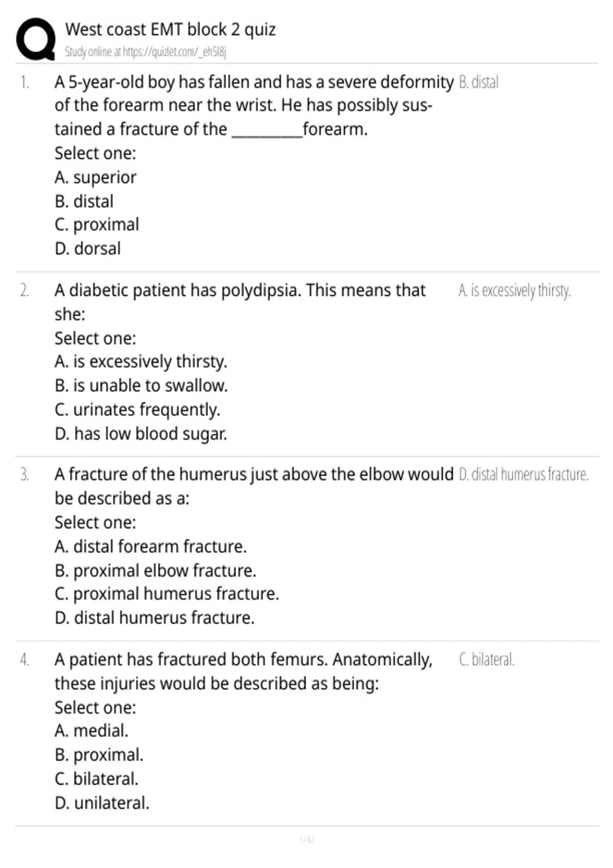Select option A. medial in question 4
Viewport: 613px width, 868px height.
point(91,731)
